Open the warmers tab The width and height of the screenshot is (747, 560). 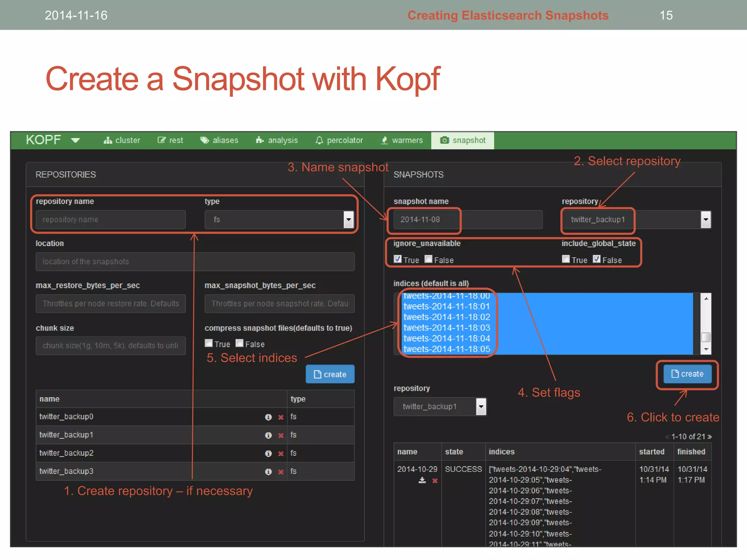(x=402, y=140)
